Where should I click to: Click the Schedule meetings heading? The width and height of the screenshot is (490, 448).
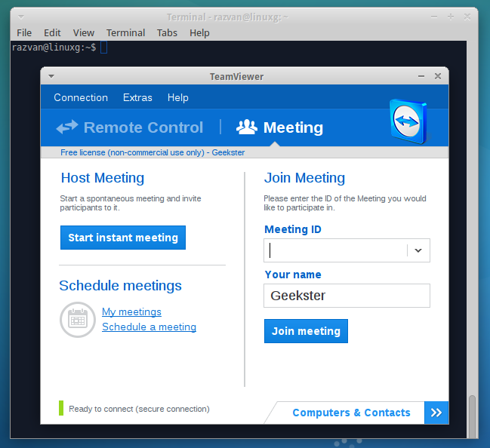click(x=120, y=286)
